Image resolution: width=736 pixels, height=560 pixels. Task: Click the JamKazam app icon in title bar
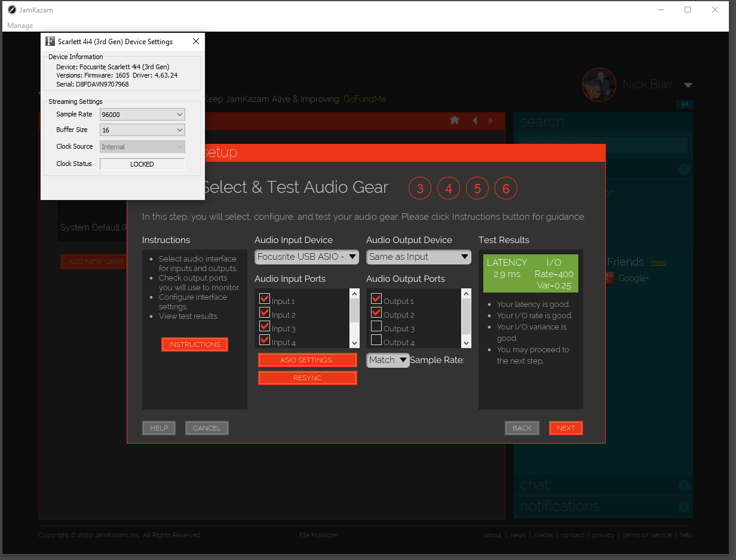click(x=11, y=10)
